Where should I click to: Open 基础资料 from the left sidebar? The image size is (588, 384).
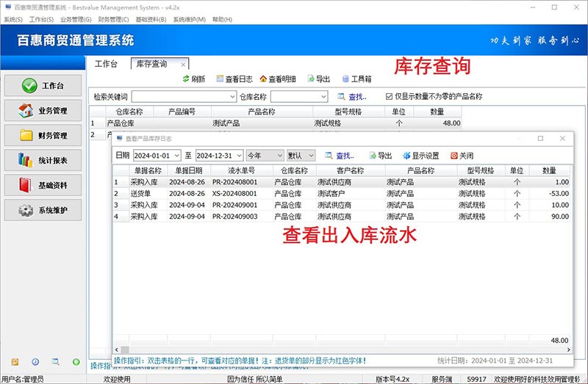pos(43,185)
